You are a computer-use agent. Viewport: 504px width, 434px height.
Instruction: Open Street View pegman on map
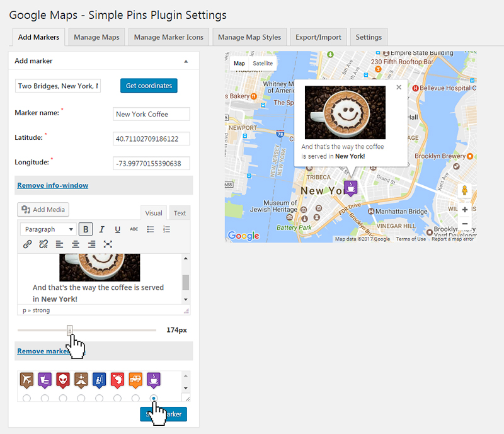pos(464,190)
